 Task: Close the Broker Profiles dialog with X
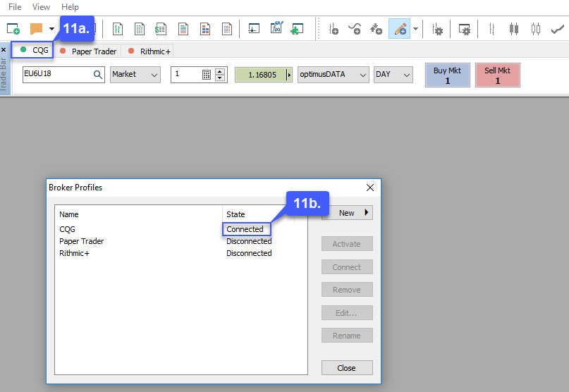[x=370, y=188]
